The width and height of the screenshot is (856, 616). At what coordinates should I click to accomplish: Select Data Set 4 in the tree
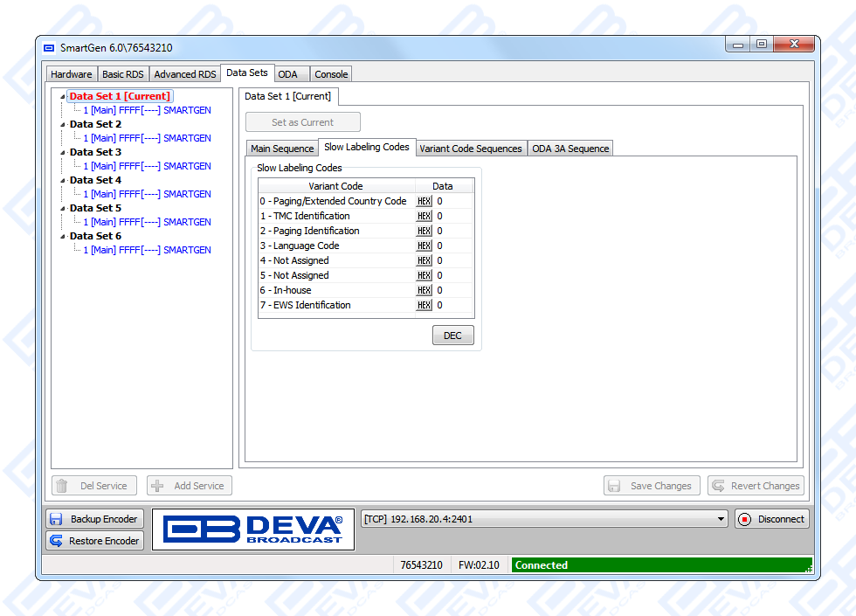[95, 180]
